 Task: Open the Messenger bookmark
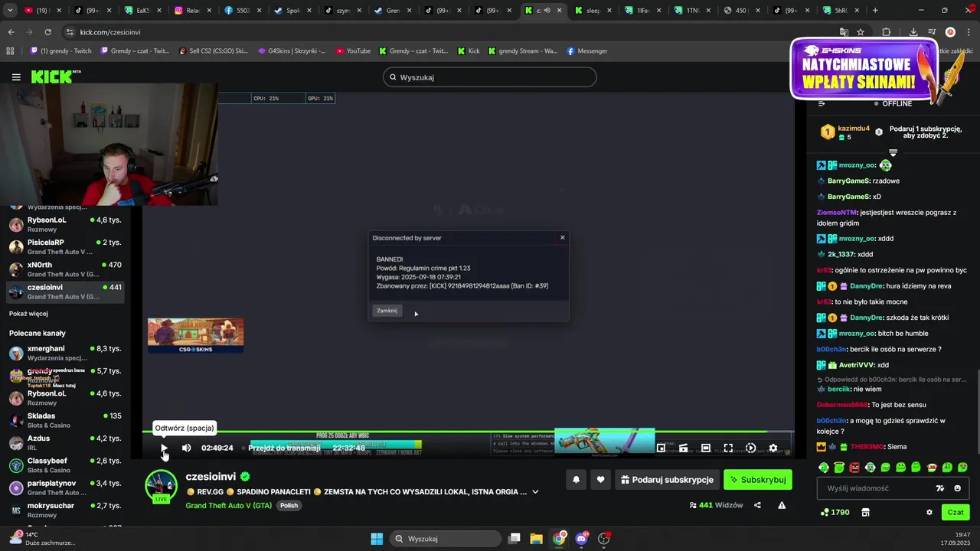pos(587,51)
